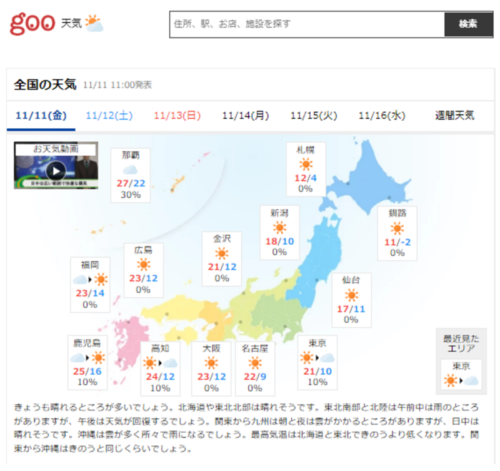Click the 27/22 temperature for 那覇
Image resolution: width=500 pixels, height=471 pixels.
131,183
